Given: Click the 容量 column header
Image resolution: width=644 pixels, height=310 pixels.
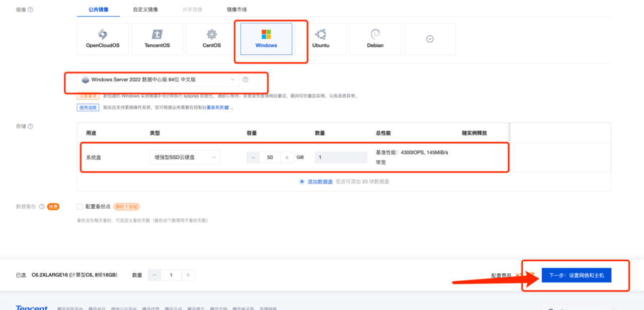Looking at the screenshot, I should pos(252,133).
